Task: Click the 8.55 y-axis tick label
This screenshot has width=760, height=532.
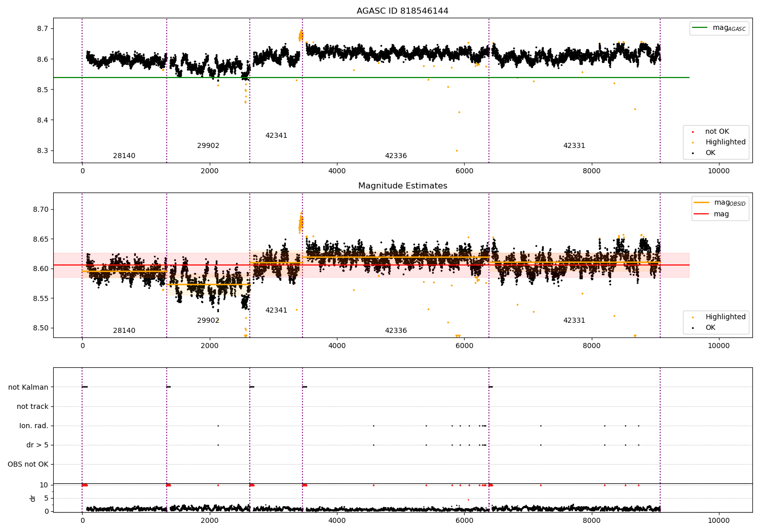Action: pyautogui.click(x=41, y=298)
